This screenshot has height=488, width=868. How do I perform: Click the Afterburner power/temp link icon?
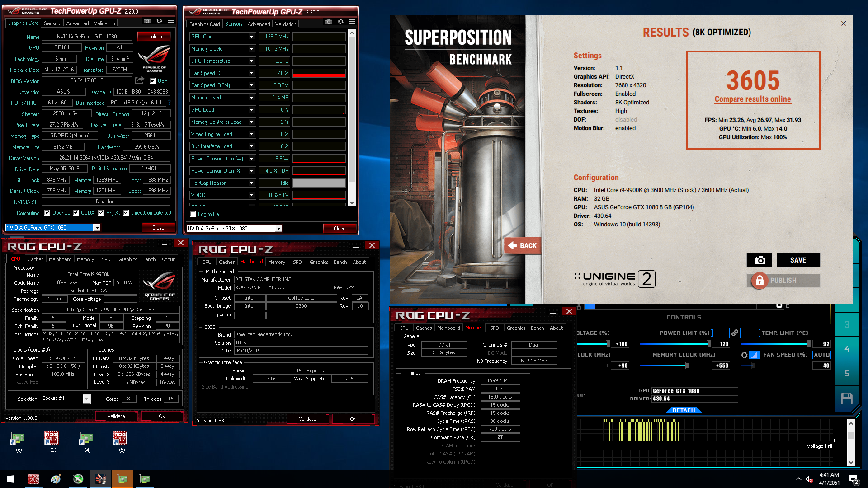coord(735,333)
